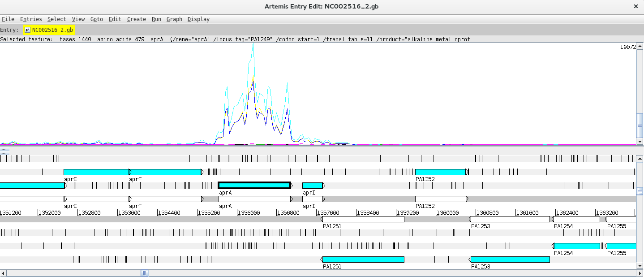Image resolution: width=644 pixels, height=277 pixels.
Task: Select the aprI gene feature
Action: pyautogui.click(x=312, y=185)
